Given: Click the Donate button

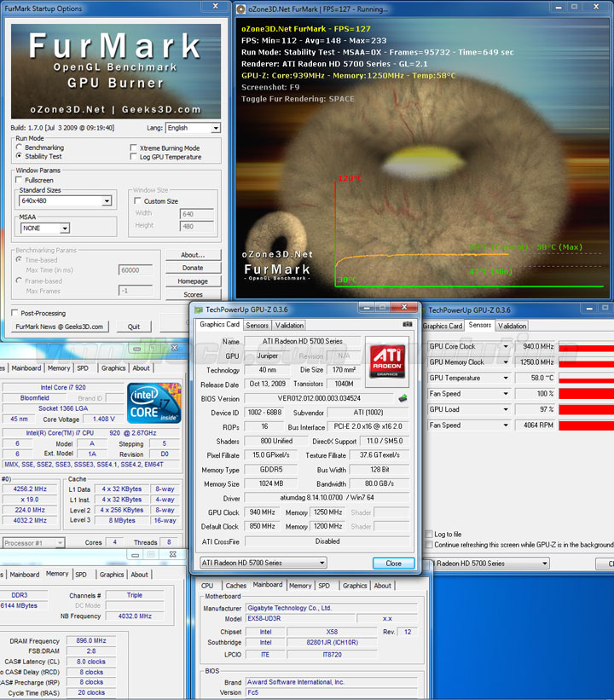Looking at the screenshot, I should pyautogui.click(x=193, y=268).
